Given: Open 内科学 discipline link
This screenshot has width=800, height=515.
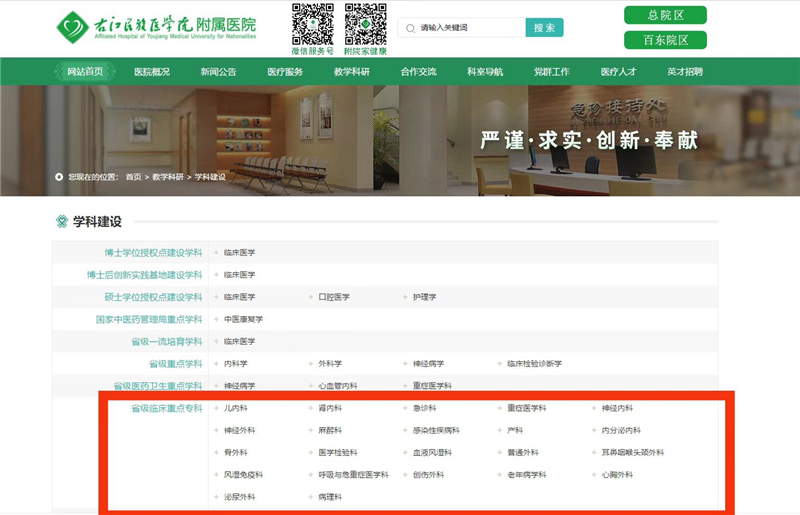Looking at the screenshot, I should (236, 363).
